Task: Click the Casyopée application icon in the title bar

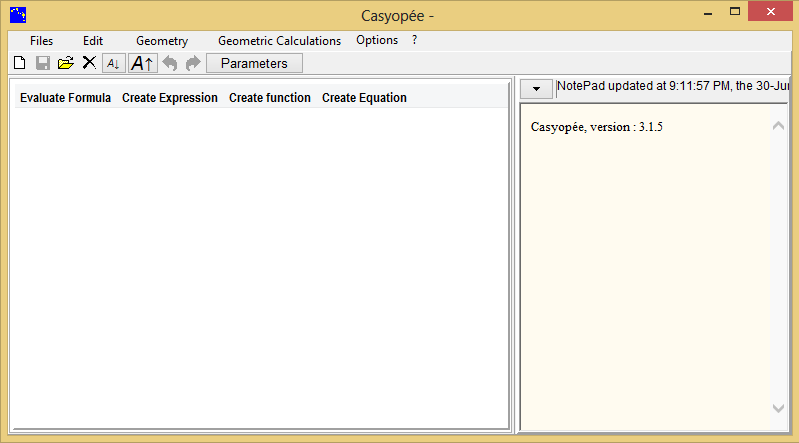Action: (x=18, y=15)
